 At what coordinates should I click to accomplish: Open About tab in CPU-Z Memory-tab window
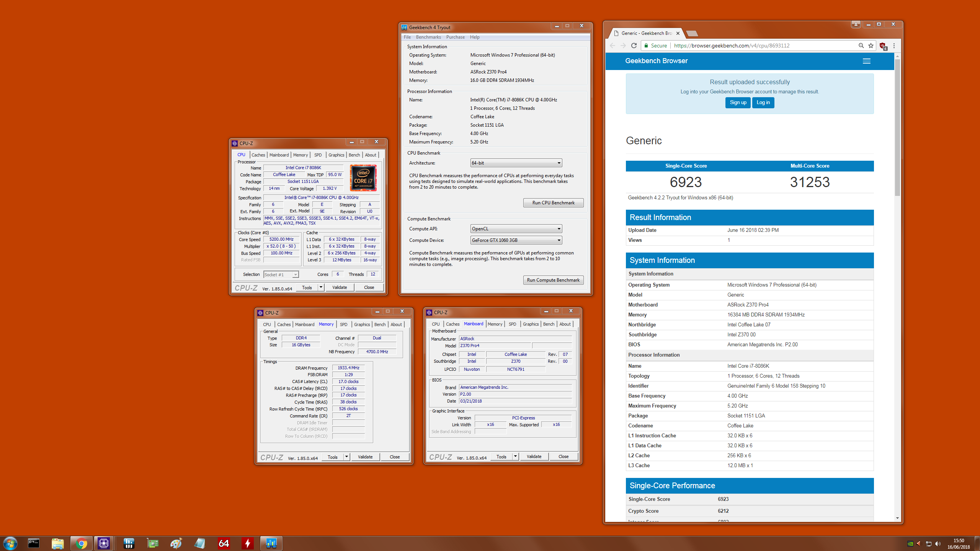pyautogui.click(x=396, y=324)
